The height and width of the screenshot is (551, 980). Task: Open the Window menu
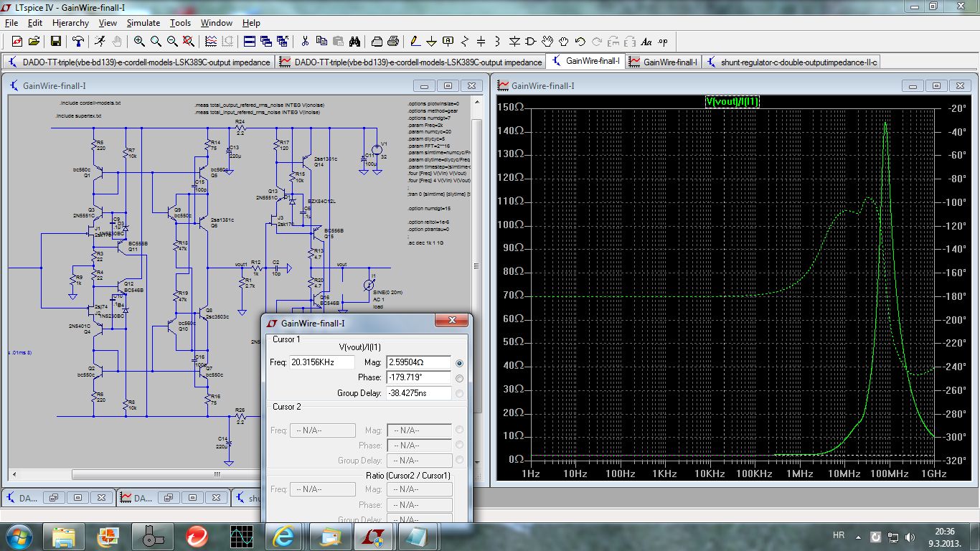click(x=216, y=23)
